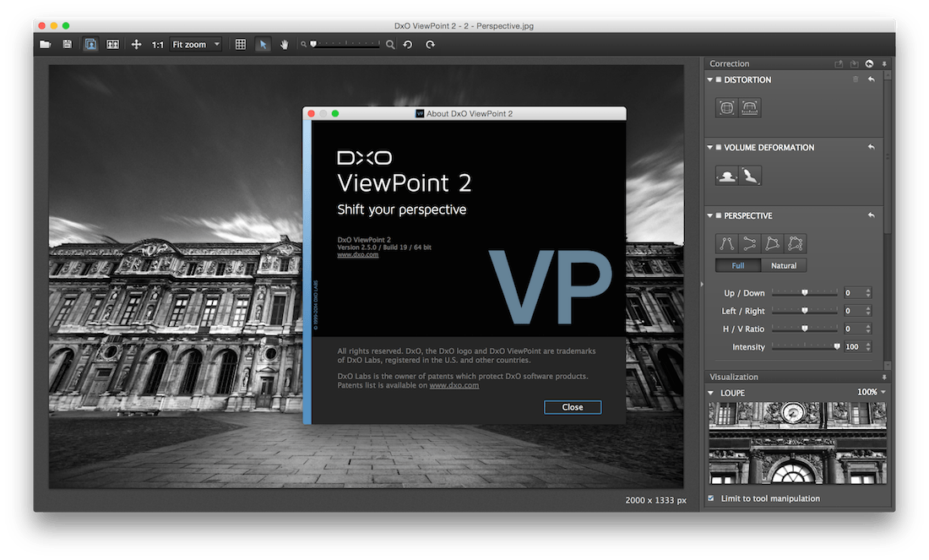
Task: Toggle the DISTORTION enable checkbox
Action: 719,79
